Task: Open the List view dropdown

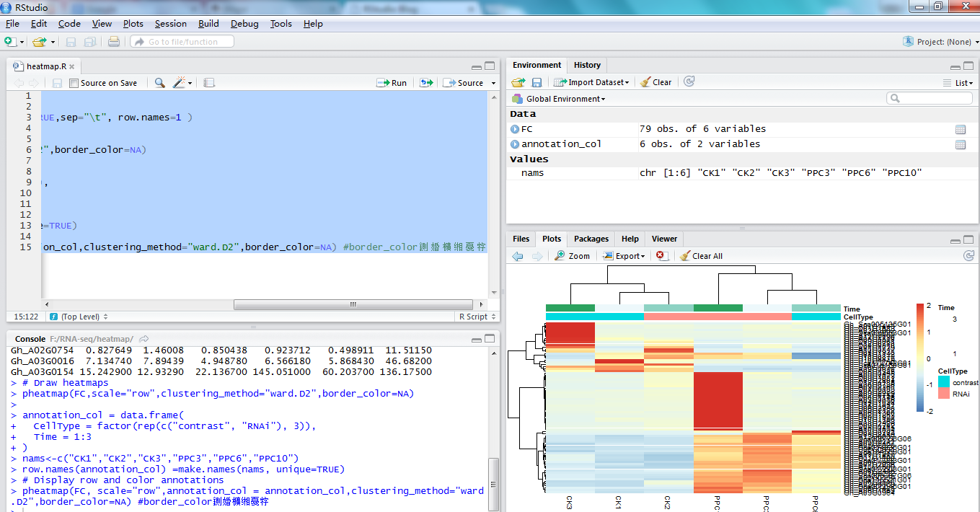Action: point(958,83)
